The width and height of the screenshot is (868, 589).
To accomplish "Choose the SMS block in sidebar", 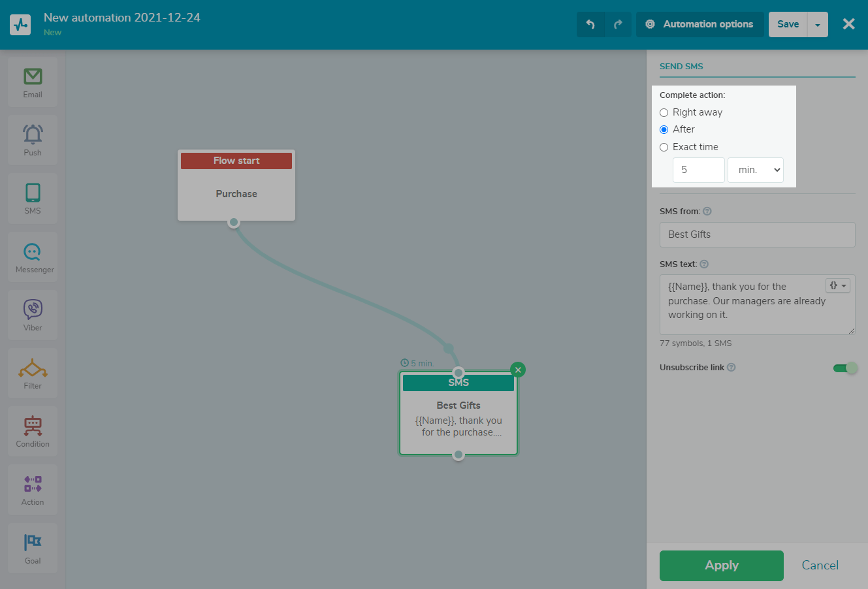I will [x=33, y=198].
